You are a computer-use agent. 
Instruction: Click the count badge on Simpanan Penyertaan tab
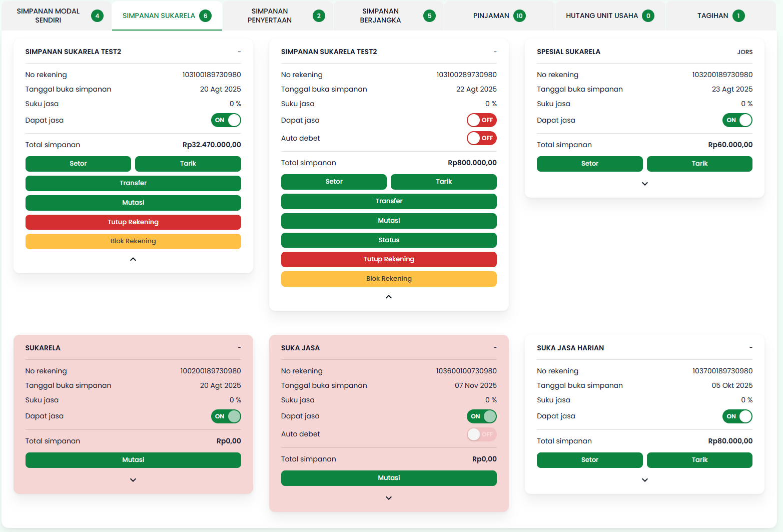tap(319, 16)
